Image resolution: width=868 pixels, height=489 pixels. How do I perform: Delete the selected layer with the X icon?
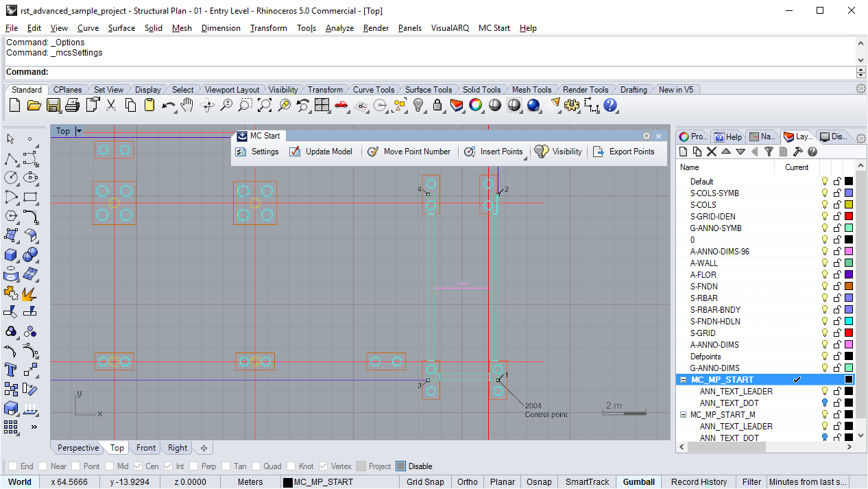click(712, 152)
